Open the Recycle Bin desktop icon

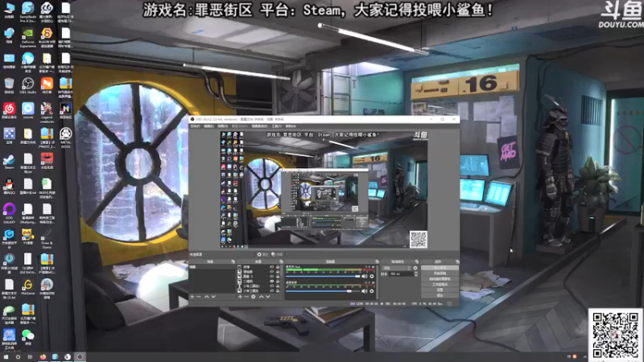(9, 84)
